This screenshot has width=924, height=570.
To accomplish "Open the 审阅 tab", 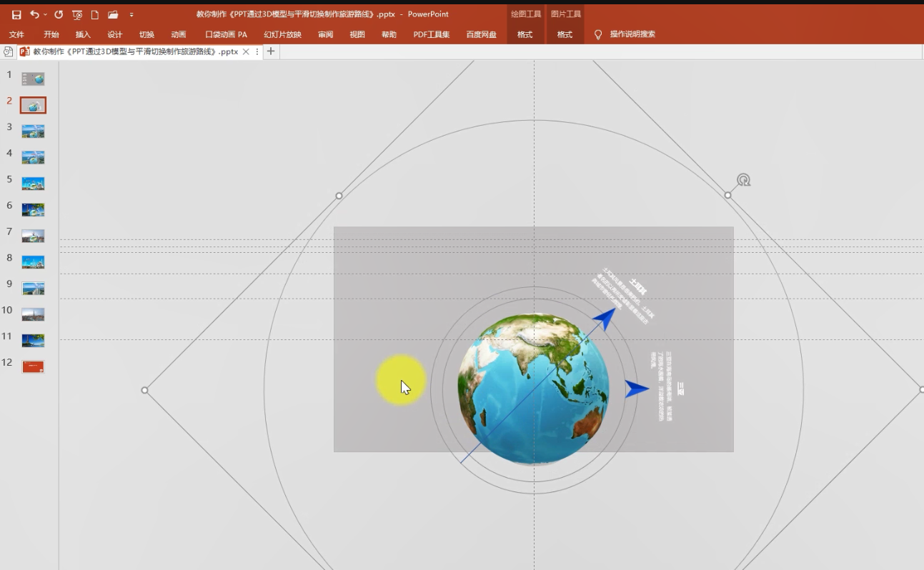I will point(326,34).
